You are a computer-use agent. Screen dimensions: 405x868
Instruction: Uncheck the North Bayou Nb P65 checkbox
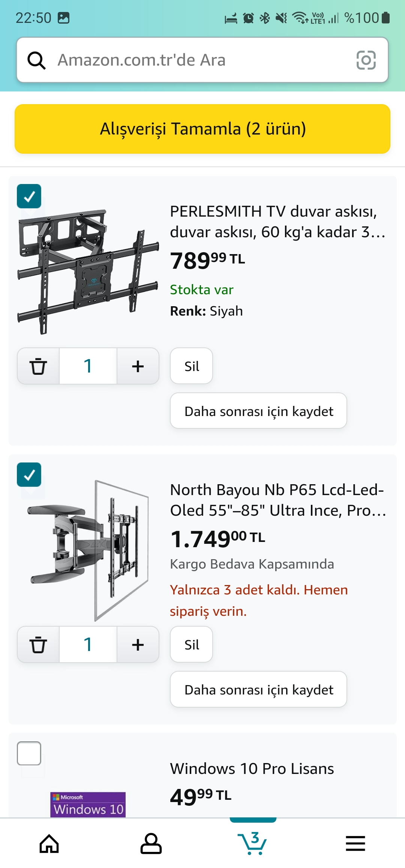[29, 475]
